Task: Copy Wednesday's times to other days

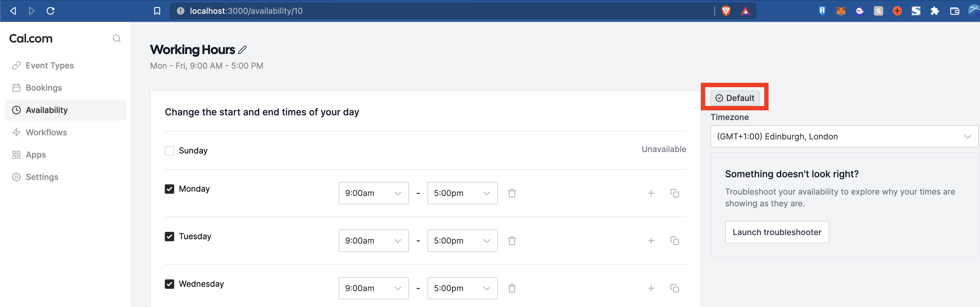Action: point(674,288)
